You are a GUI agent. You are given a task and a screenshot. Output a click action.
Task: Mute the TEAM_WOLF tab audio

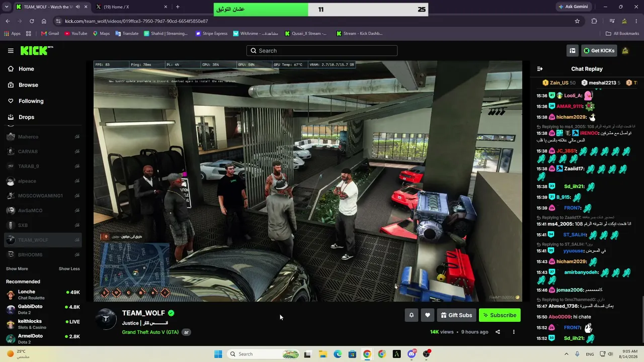coord(77,7)
